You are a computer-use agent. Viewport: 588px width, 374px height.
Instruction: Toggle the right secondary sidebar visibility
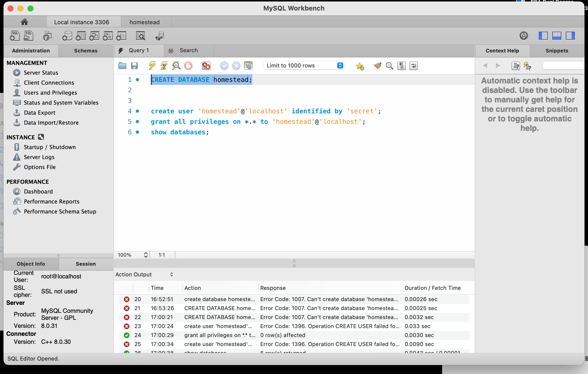pyautogui.click(x=570, y=36)
